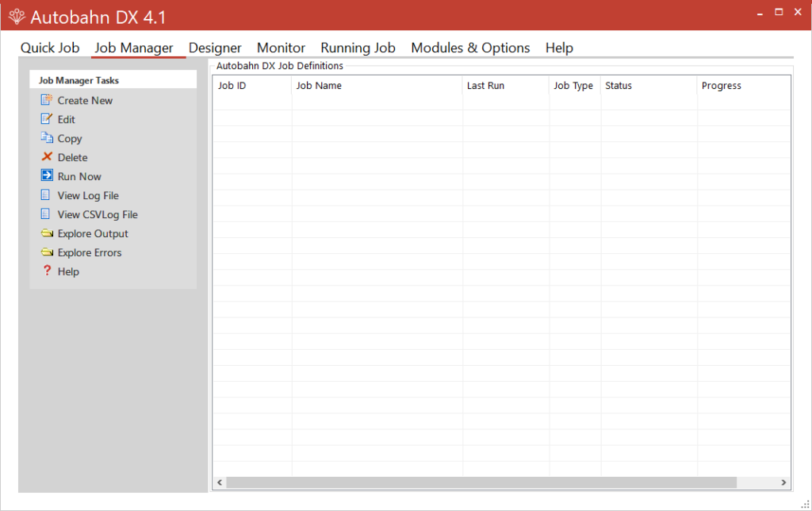Go to the Monitor tab
This screenshot has width=812, height=511.
point(281,48)
